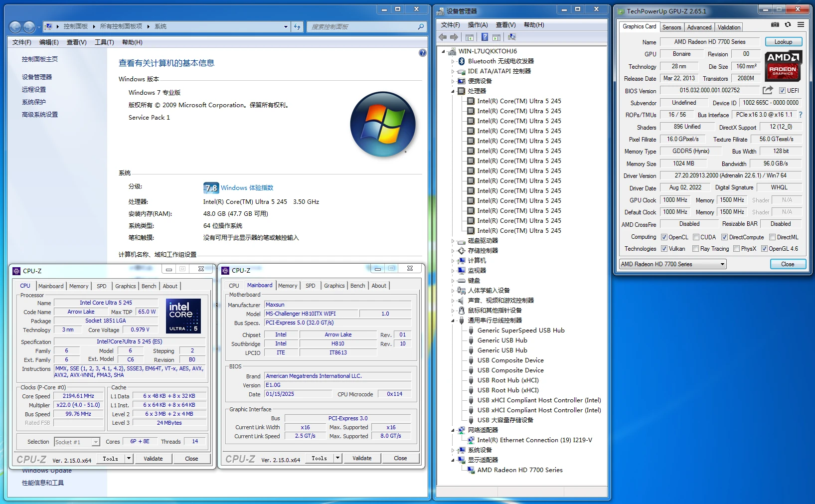Toggle the DirectCompute checkbox
The height and width of the screenshot is (504, 815).
[x=724, y=237]
